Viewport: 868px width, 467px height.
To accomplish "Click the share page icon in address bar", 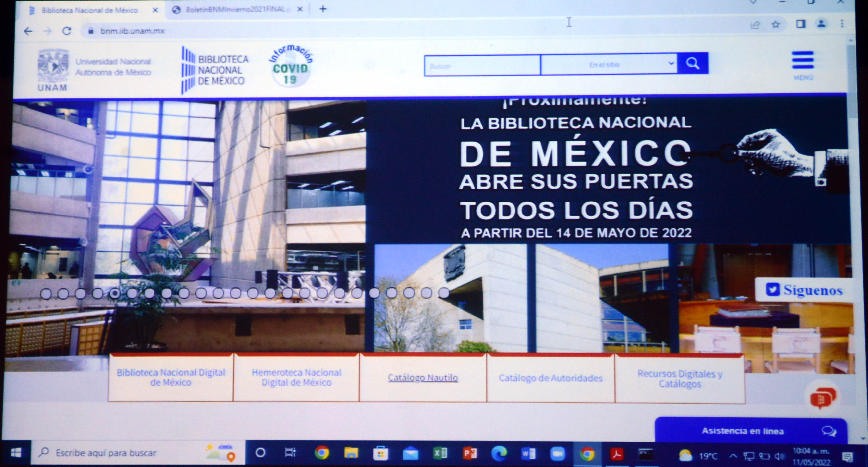I will pos(755,25).
